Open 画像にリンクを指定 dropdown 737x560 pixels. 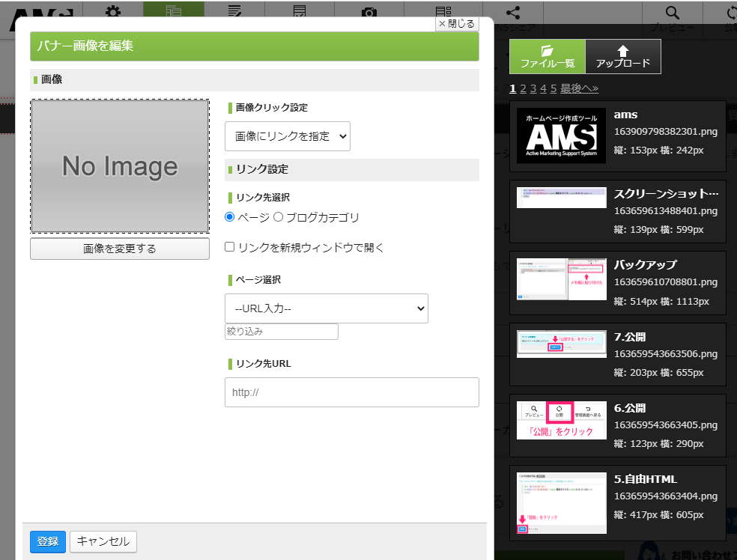[x=288, y=136]
